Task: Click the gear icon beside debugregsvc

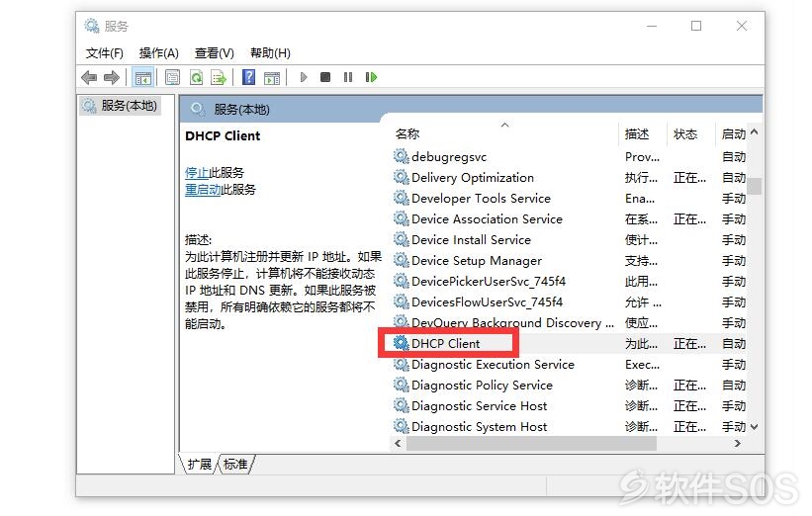Action: coord(401,156)
